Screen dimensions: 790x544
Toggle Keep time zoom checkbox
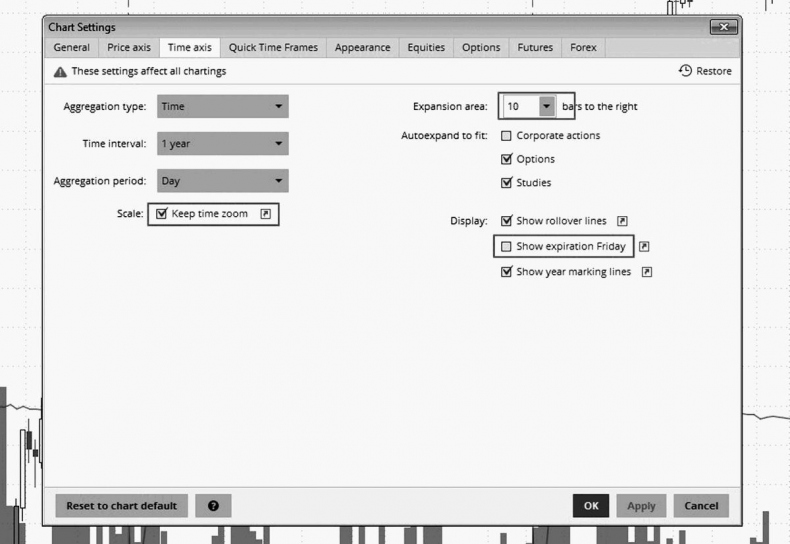click(x=162, y=214)
